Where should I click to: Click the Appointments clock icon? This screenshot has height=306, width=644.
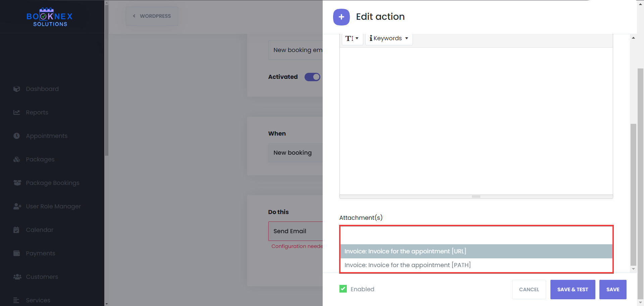point(16,136)
